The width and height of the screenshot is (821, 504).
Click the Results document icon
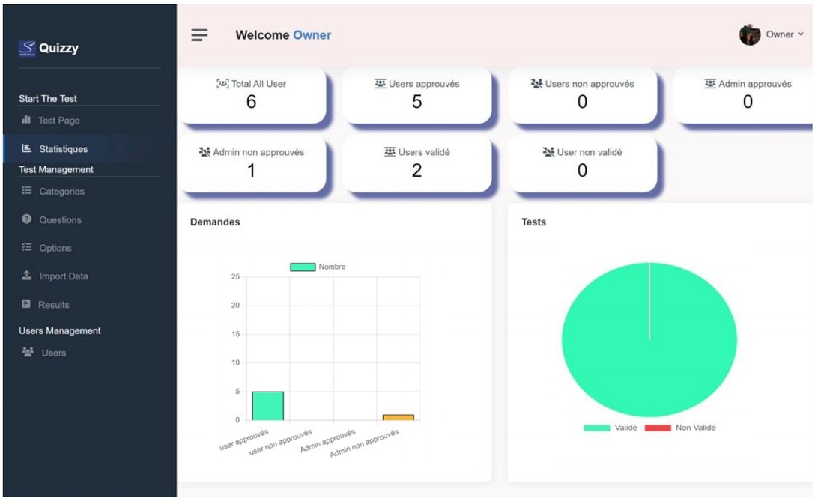[27, 304]
